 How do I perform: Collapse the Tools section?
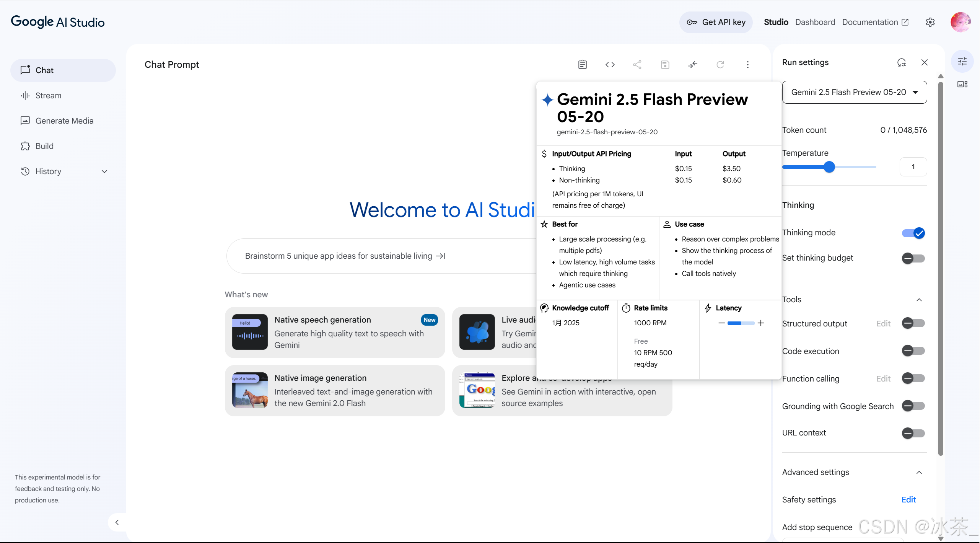(x=919, y=300)
